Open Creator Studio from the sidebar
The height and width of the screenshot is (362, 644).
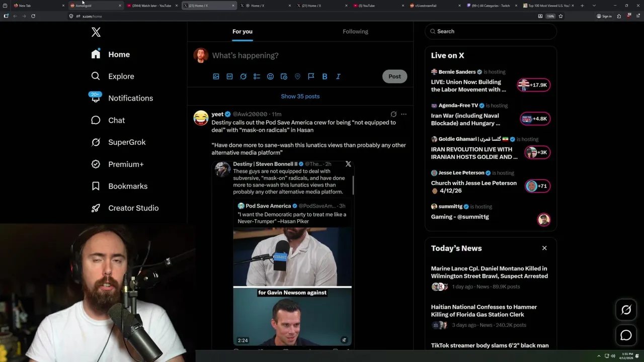click(x=125, y=208)
